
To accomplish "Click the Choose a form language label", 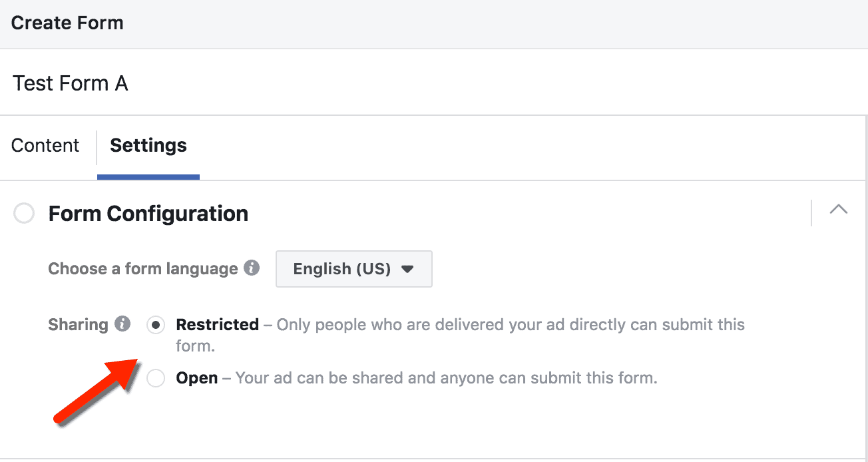I will coord(142,269).
